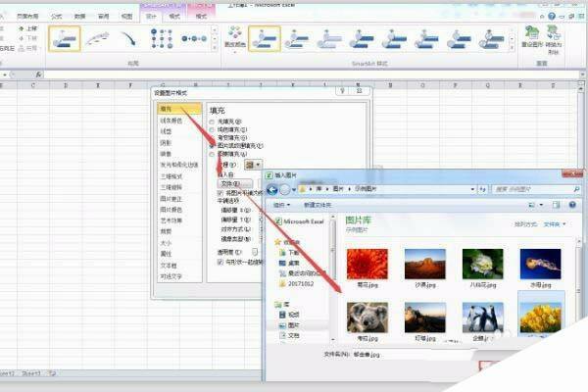Click Move Up (上移) in ribbon
588x392 pixels.
click(28, 28)
